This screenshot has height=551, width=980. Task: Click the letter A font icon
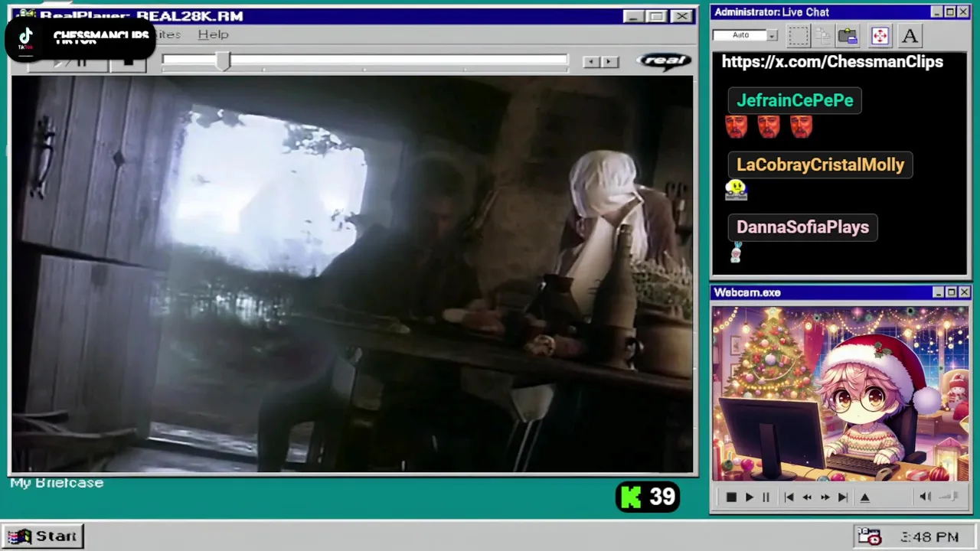coord(910,35)
